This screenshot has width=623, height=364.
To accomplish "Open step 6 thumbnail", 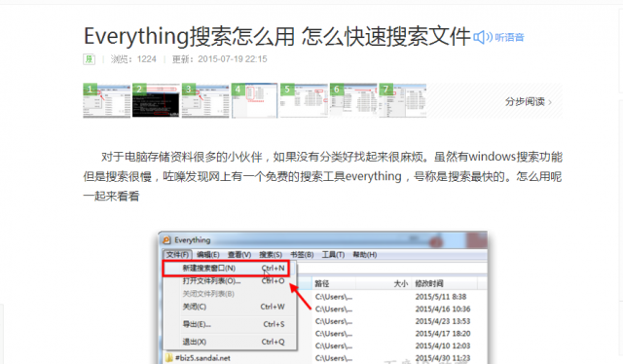I will (x=353, y=100).
